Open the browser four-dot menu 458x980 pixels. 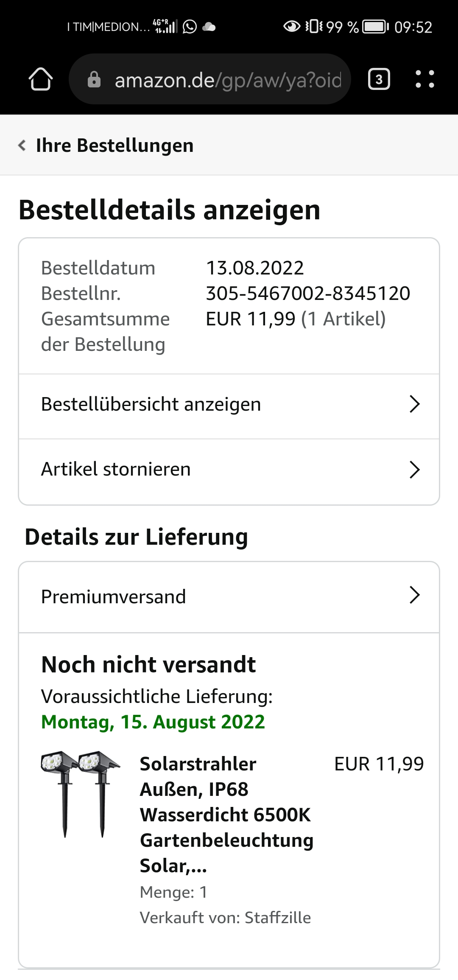424,79
